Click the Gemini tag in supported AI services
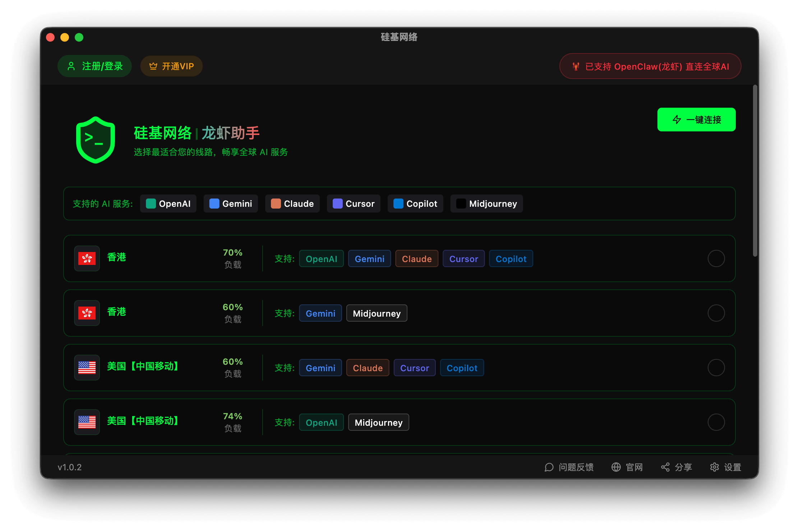 [231, 204]
